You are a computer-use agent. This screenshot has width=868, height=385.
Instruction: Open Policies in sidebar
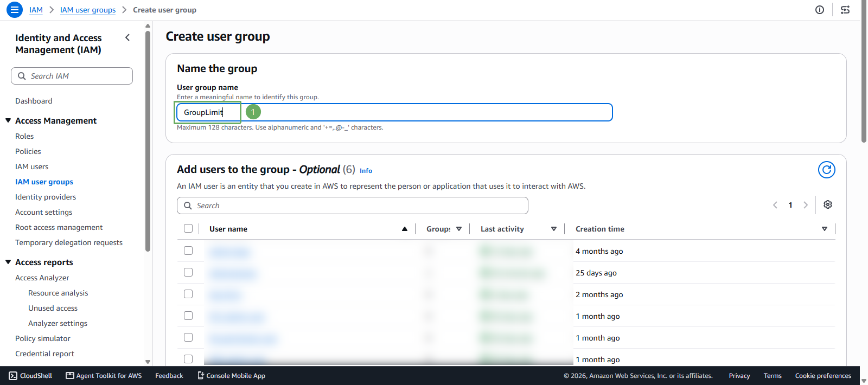point(28,151)
